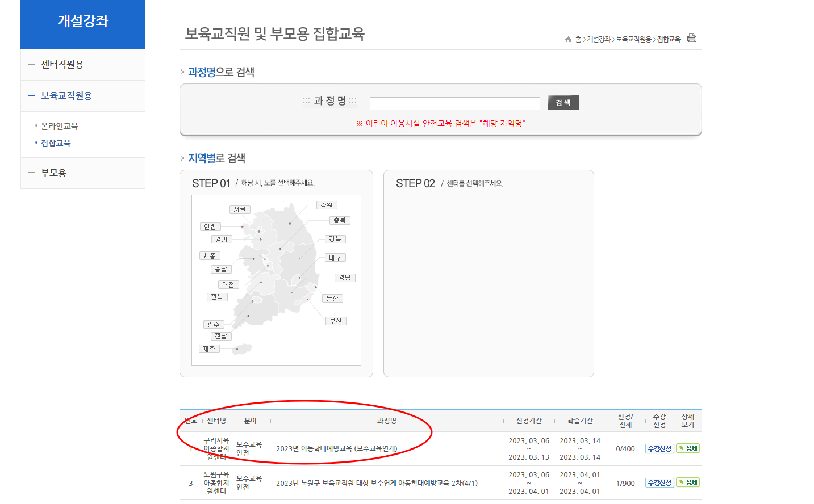
Task: Open 상세 details for the 노원구 course row
Action: pyautogui.click(x=687, y=482)
